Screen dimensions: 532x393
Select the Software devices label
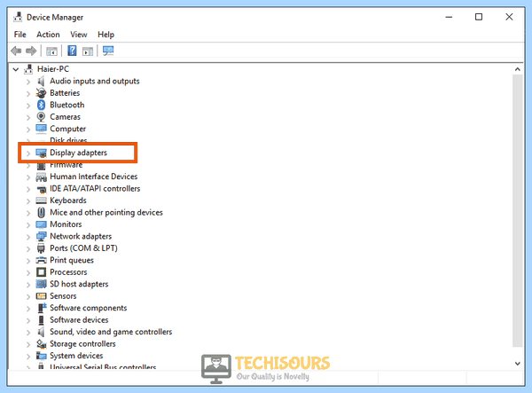point(79,319)
